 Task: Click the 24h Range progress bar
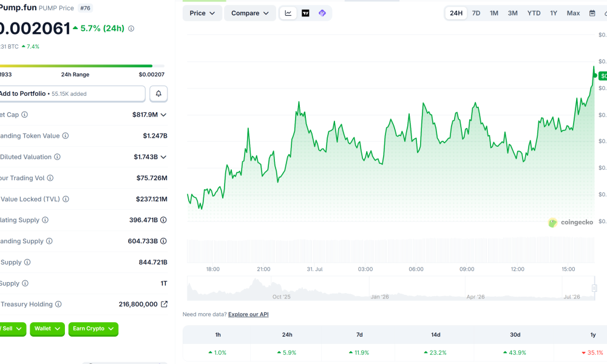82,66
